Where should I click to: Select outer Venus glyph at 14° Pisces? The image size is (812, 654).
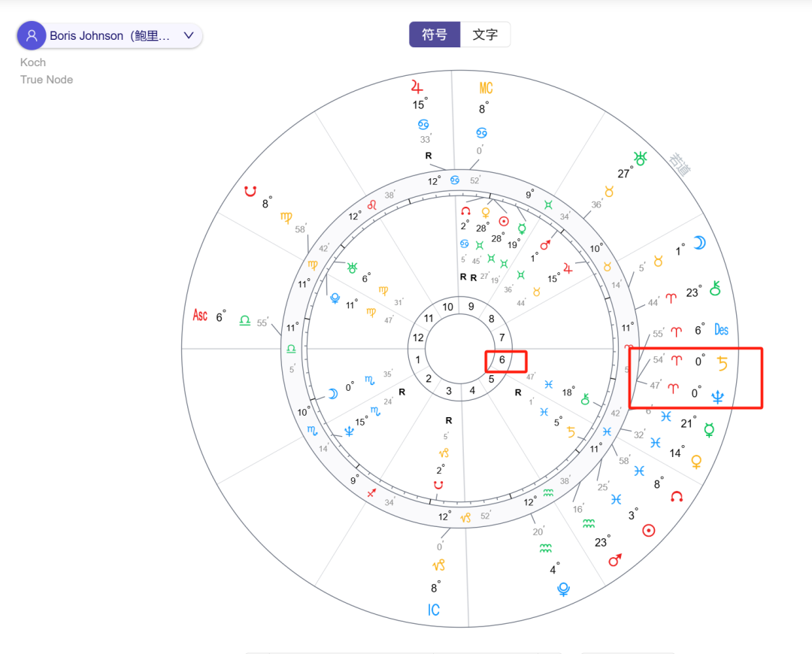tap(696, 462)
